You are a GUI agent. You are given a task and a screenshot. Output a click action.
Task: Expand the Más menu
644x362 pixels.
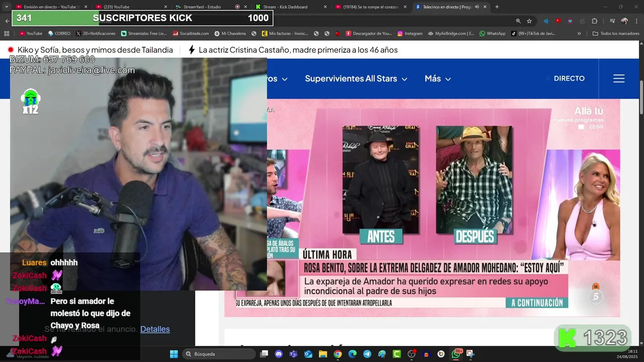coord(438,78)
